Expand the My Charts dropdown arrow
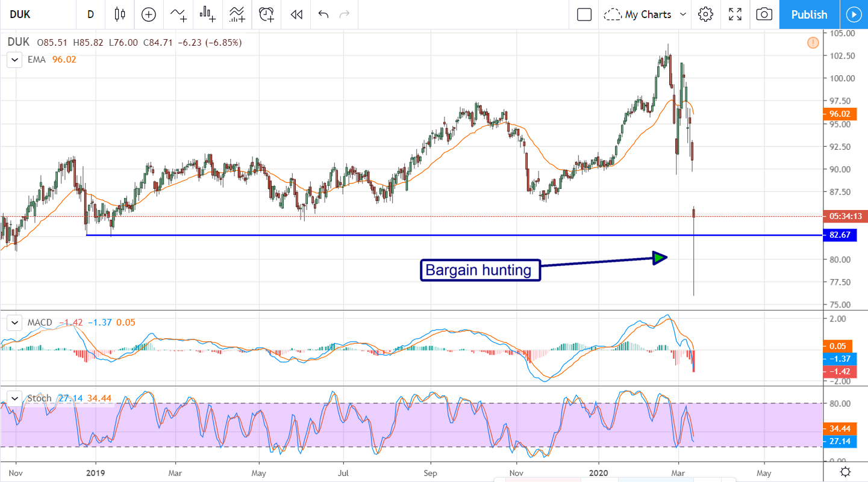 [x=682, y=14]
